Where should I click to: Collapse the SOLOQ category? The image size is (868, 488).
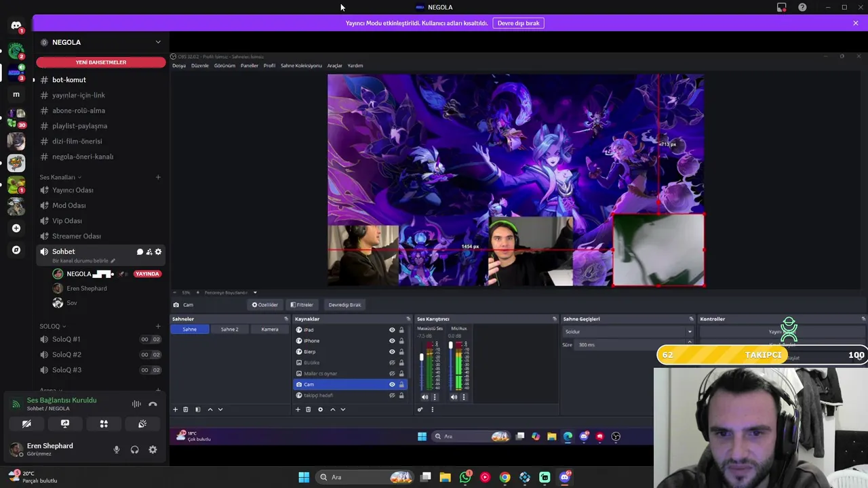(52, 327)
